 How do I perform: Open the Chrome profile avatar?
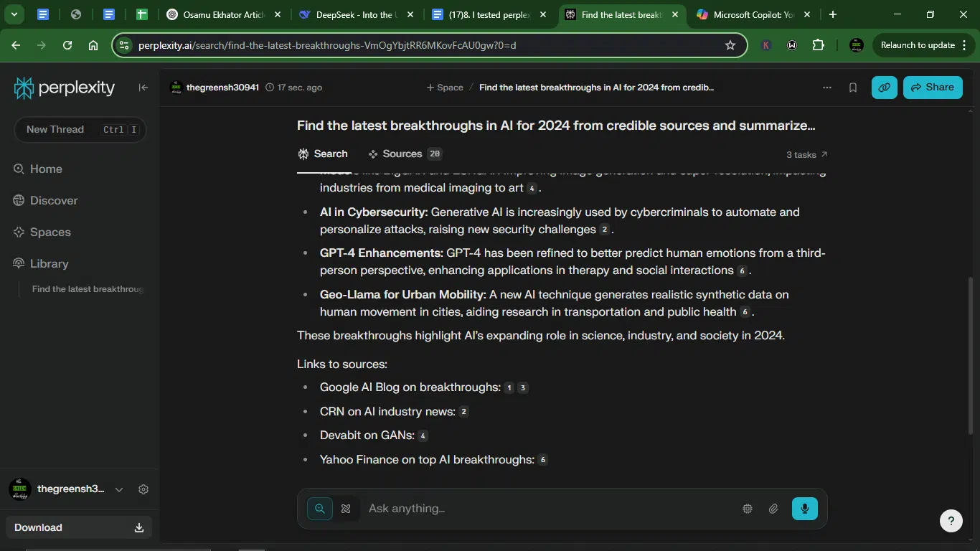[857, 45]
